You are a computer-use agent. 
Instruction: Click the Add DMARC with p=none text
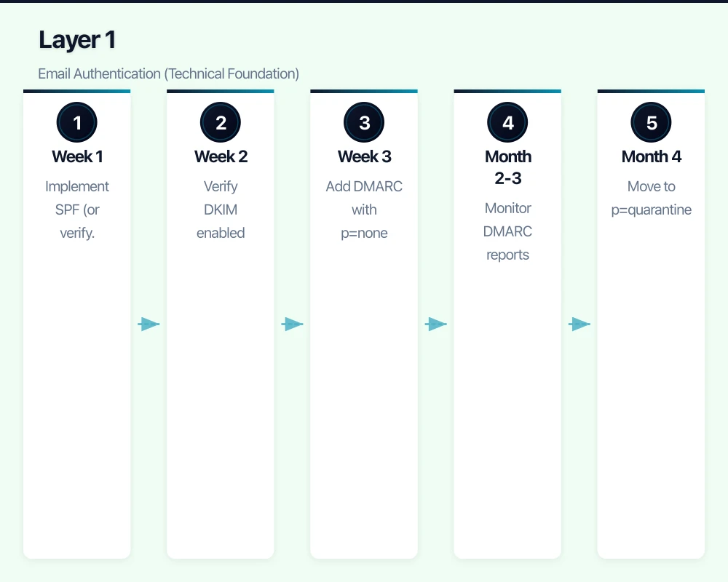[x=364, y=210]
